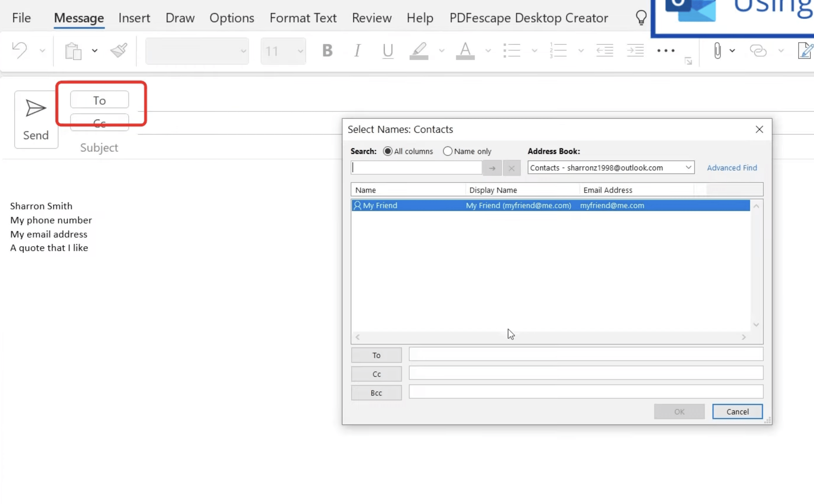Expand the numbering styles arrow

point(581,51)
